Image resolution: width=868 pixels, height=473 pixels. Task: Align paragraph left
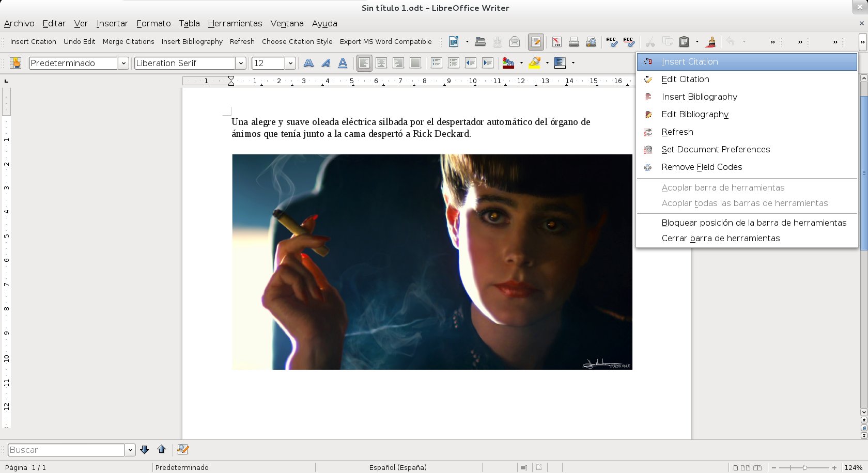(x=364, y=63)
